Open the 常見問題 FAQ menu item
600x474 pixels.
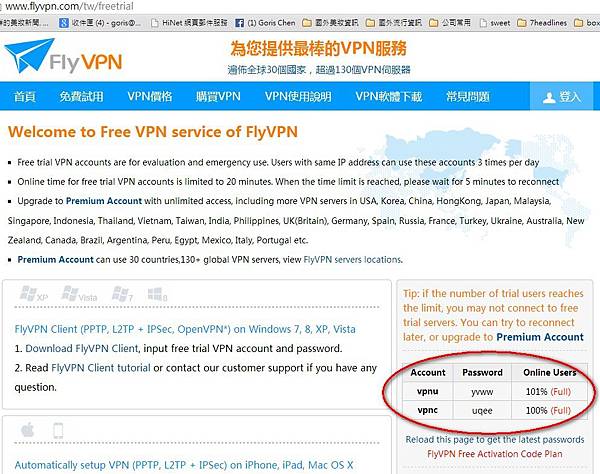pos(468,96)
